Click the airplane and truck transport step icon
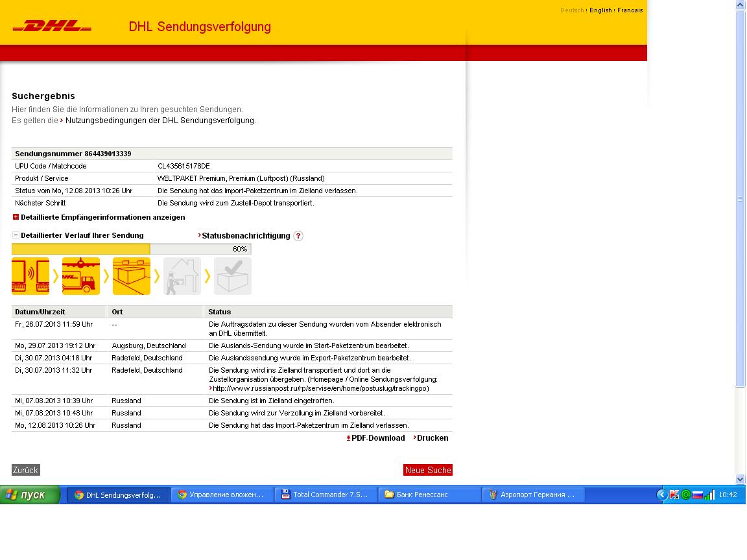Viewport: 747px width, 560px height. coord(81,276)
